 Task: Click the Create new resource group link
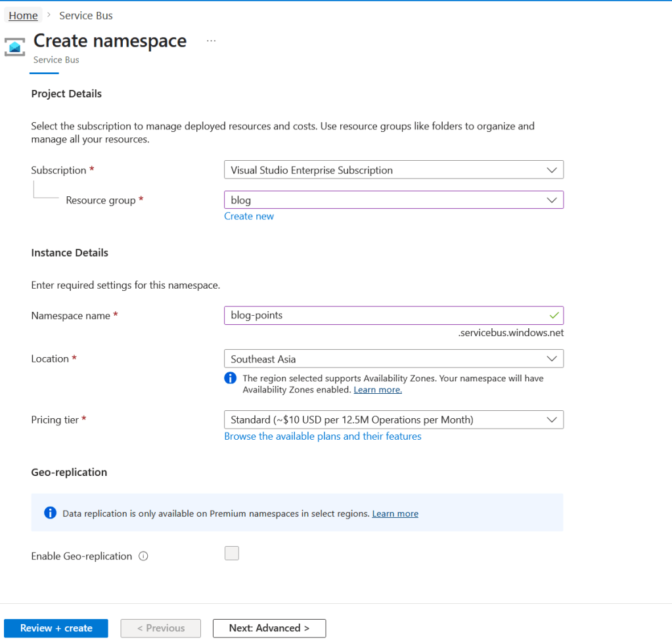tap(249, 217)
